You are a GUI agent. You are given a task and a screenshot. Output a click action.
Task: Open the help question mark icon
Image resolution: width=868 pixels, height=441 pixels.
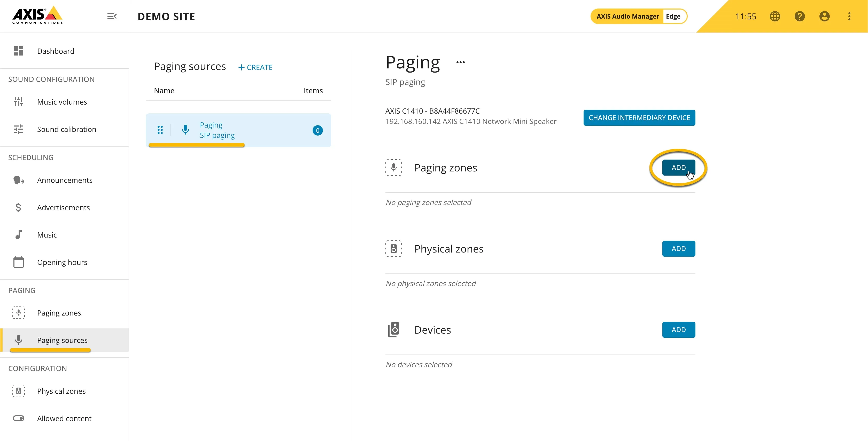[800, 16]
